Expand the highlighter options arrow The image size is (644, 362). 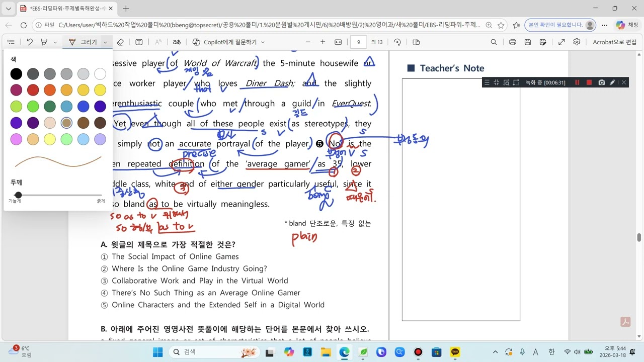pos(55,42)
